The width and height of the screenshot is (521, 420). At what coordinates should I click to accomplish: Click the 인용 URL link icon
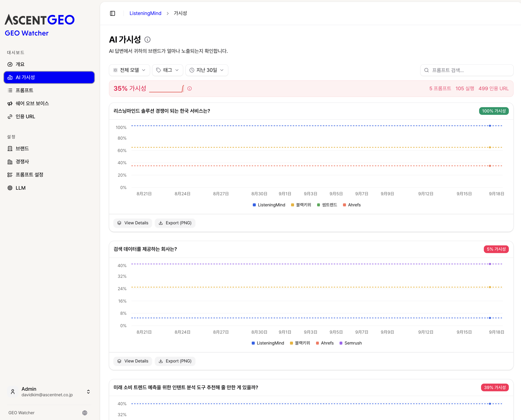tap(10, 117)
